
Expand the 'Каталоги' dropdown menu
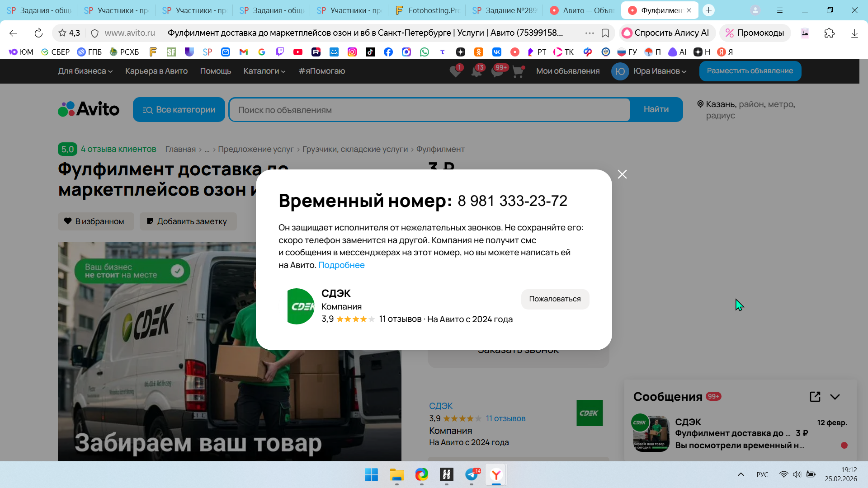264,71
